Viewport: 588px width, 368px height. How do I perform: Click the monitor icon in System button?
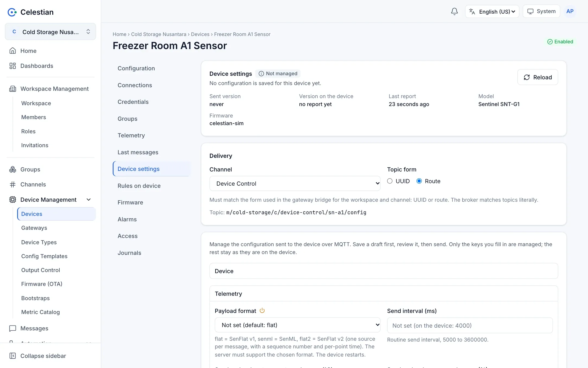pyautogui.click(x=530, y=11)
